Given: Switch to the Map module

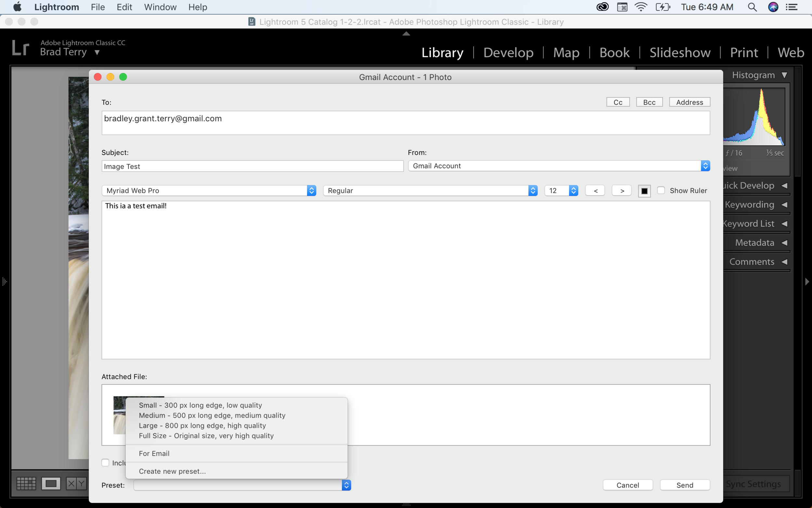Looking at the screenshot, I should (566, 52).
